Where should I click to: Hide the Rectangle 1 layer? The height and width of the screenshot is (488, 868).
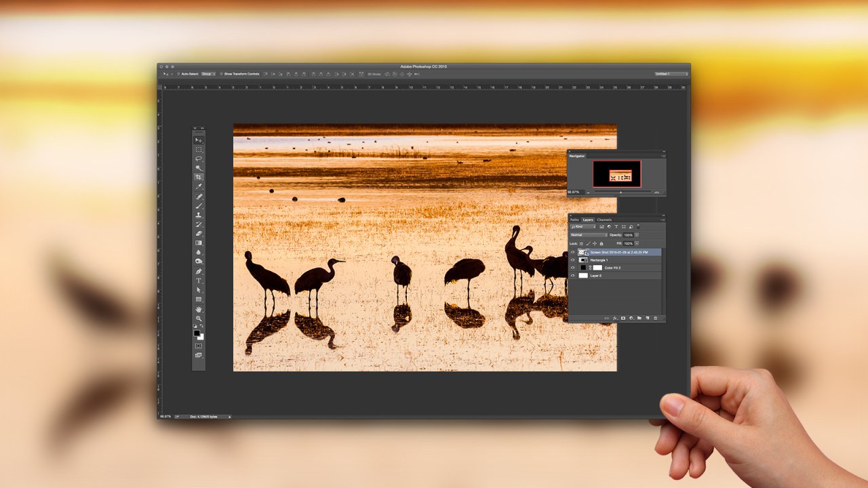coord(573,260)
